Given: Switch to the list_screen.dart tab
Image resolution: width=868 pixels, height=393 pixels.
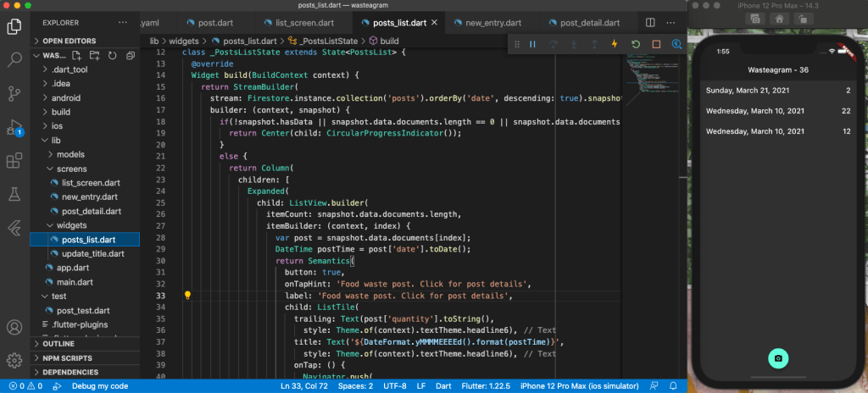Looking at the screenshot, I should coord(303,23).
